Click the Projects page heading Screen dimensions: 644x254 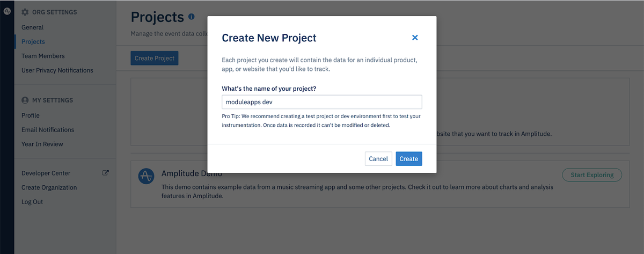coord(157,17)
